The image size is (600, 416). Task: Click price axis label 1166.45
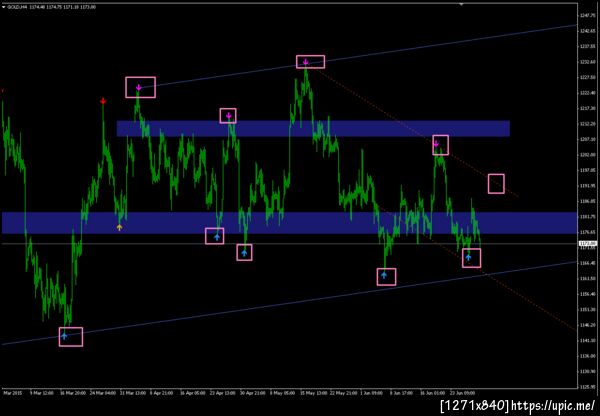click(x=587, y=263)
